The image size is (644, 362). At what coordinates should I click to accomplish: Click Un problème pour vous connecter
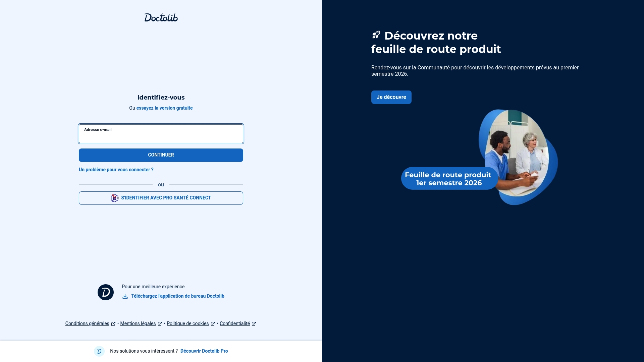[116, 170]
